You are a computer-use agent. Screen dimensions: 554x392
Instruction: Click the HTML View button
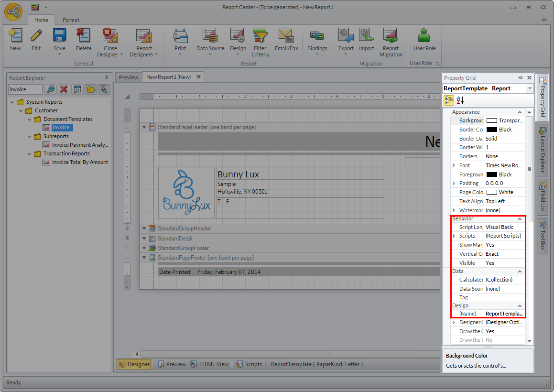click(x=209, y=364)
